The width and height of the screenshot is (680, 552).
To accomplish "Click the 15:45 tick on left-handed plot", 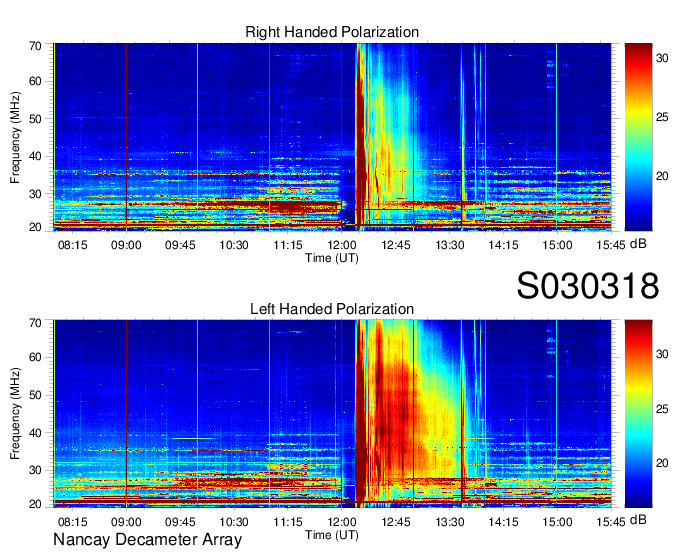I will tap(611, 522).
